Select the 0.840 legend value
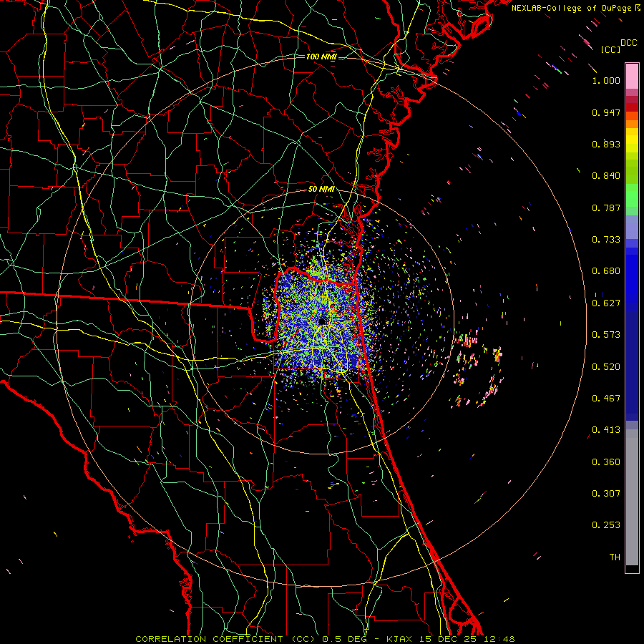This screenshot has height=644, width=644. tap(606, 176)
